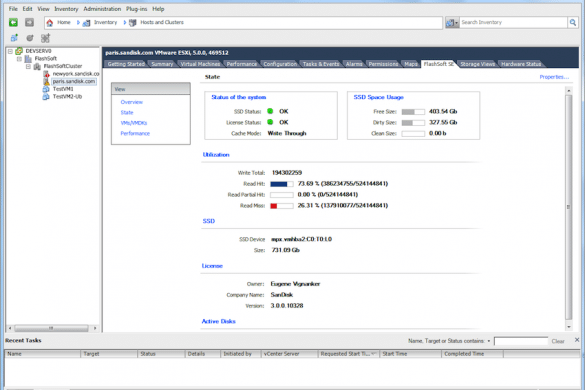Screen dimensions: 585x390
Task: Switch to the Configuration tab
Action: tap(280, 64)
